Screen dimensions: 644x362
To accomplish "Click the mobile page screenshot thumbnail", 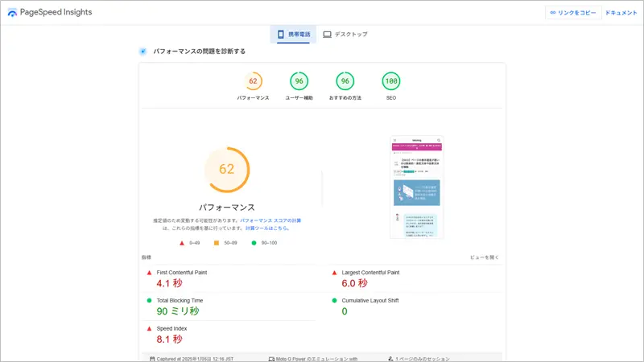I will [x=417, y=187].
